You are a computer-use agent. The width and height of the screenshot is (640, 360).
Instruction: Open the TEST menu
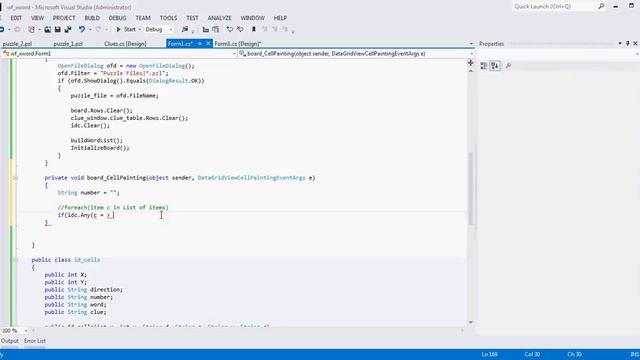click(192, 18)
